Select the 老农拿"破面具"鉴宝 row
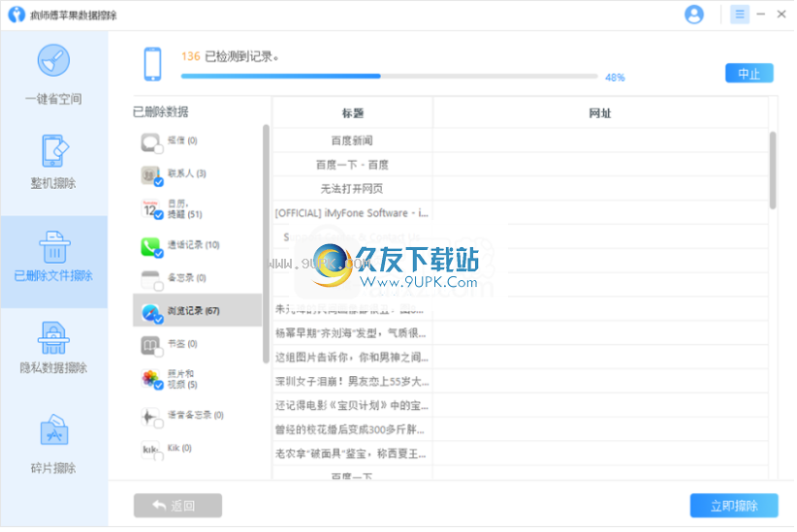Screen dimensions: 797x532 click(x=522, y=454)
